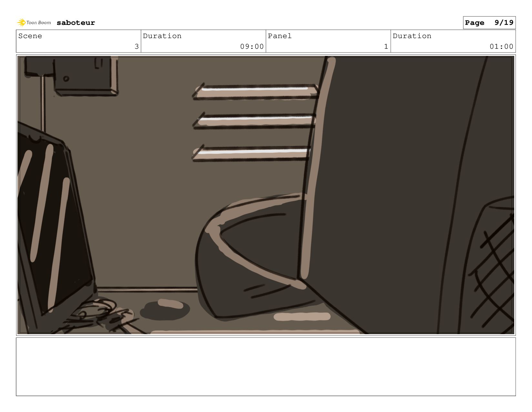
Task: Click the scene duration value '09:00'
Action: [252, 46]
